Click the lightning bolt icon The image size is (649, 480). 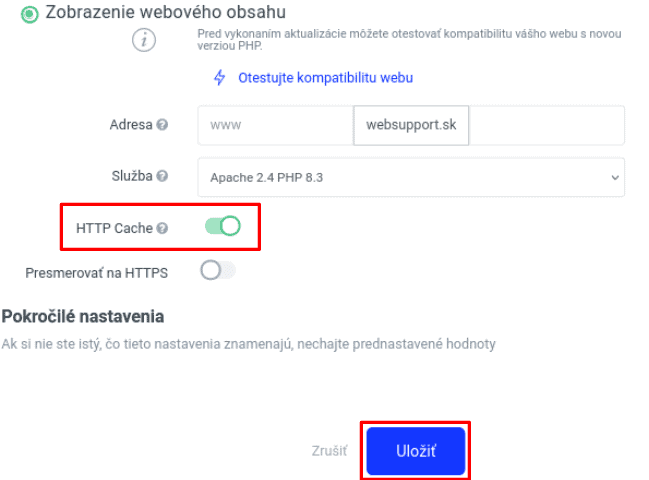(x=220, y=77)
